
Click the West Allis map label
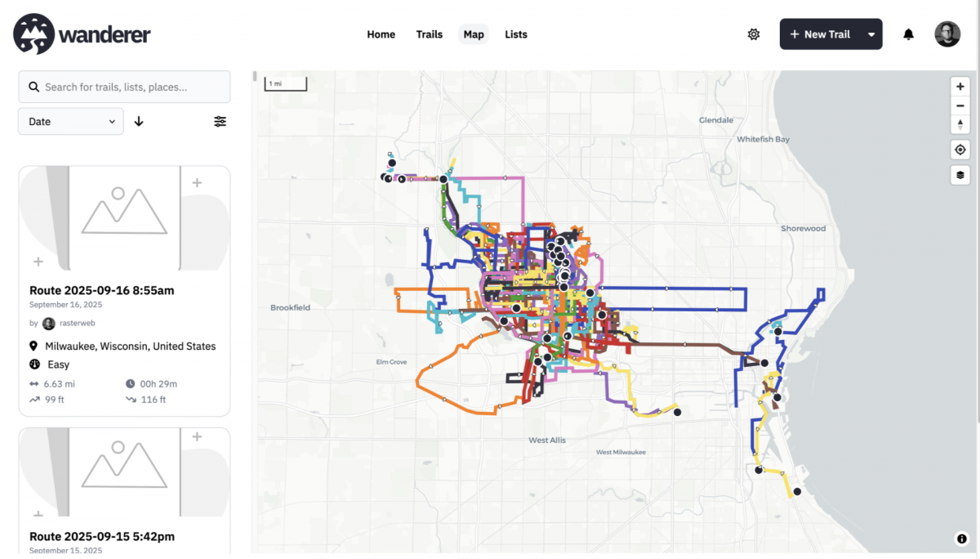547,440
